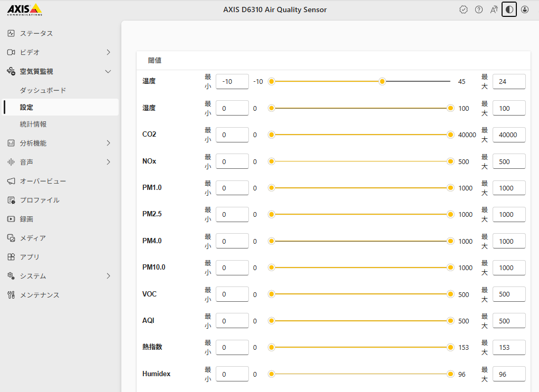Image resolution: width=539 pixels, height=392 pixels.
Task: Click the temperature minimum field showing -10
Action: point(232,81)
